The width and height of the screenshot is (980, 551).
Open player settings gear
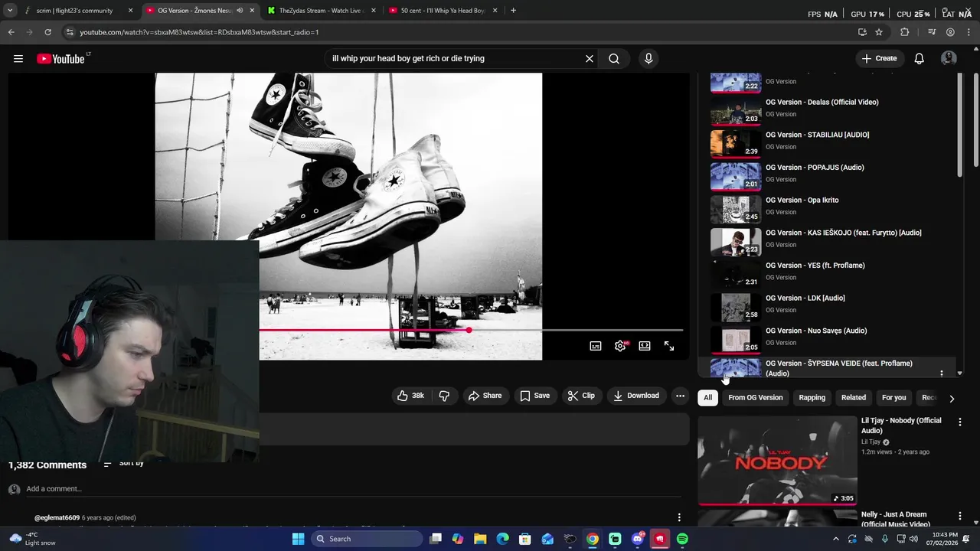(620, 346)
